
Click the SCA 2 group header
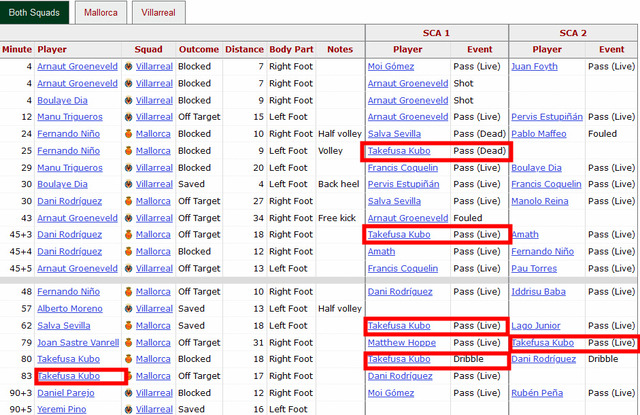[x=573, y=33]
